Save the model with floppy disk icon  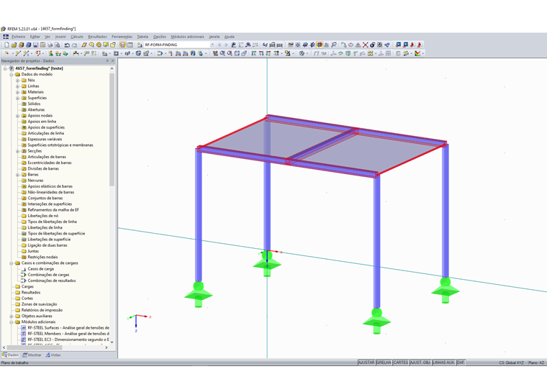pyautogui.click(x=35, y=45)
